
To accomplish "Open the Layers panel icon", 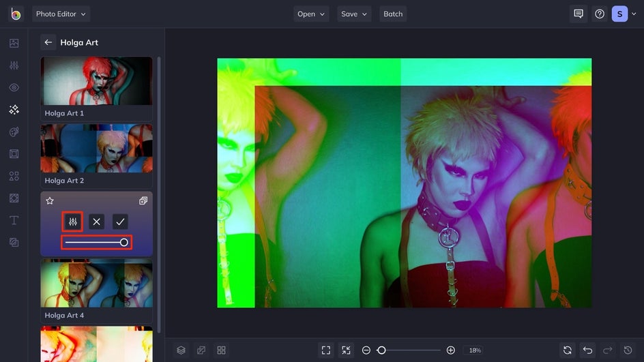I will coord(181,350).
